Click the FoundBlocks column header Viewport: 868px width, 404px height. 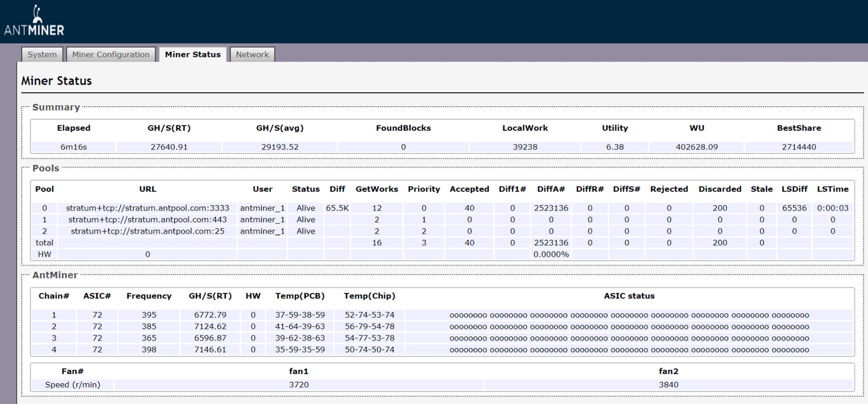(x=404, y=128)
